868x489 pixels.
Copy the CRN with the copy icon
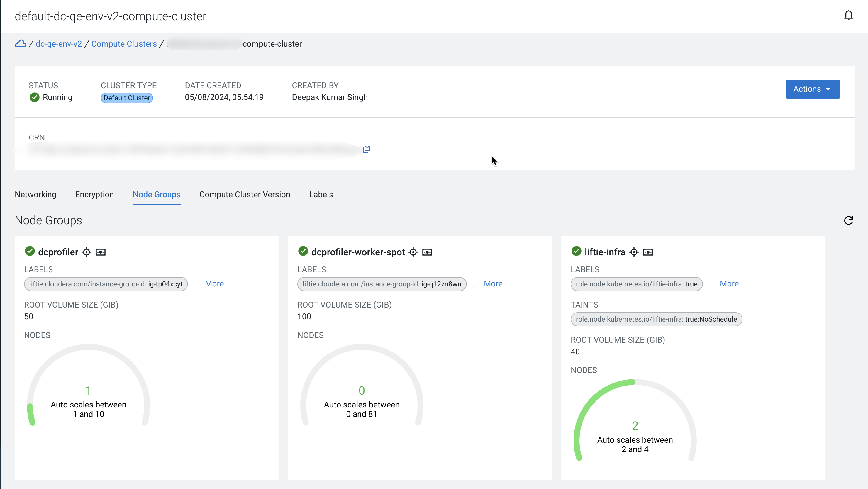tap(366, 149)
